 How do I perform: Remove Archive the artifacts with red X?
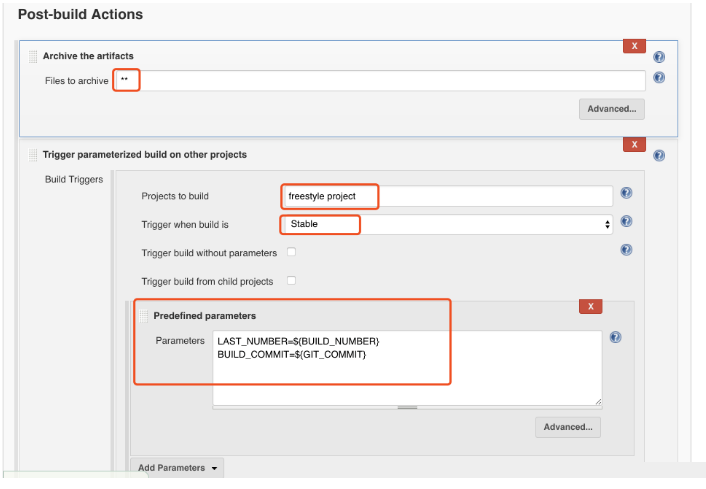tap(634, 46)
